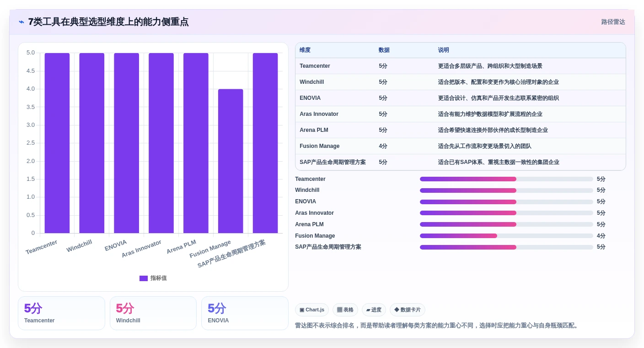Click description 适合有能力维护数据模型和扩展流程的企业
Image resolution: width=644 pixels, height=348 pixels.
(x=490, y=114)
